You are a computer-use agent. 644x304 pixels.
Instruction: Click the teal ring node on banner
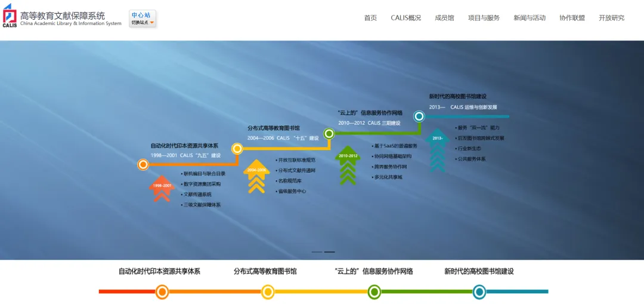click(419, 116)
